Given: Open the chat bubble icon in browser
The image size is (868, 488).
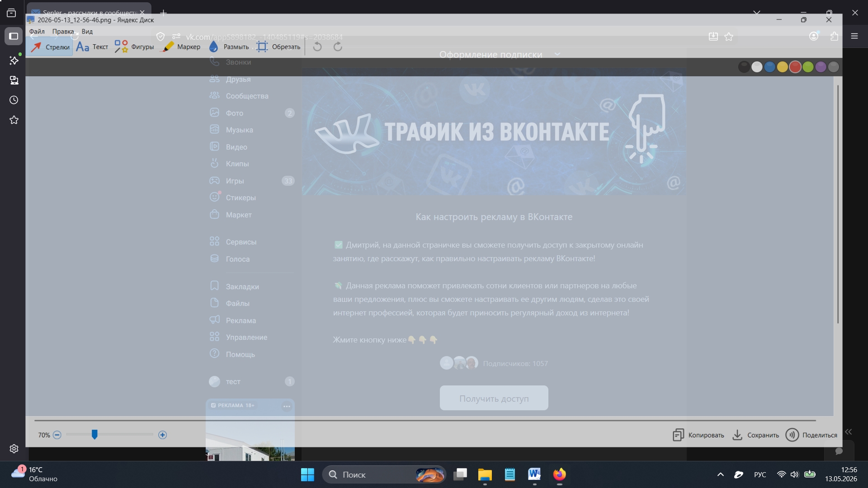Looking at the screenshot, I should tap(839, 451).
